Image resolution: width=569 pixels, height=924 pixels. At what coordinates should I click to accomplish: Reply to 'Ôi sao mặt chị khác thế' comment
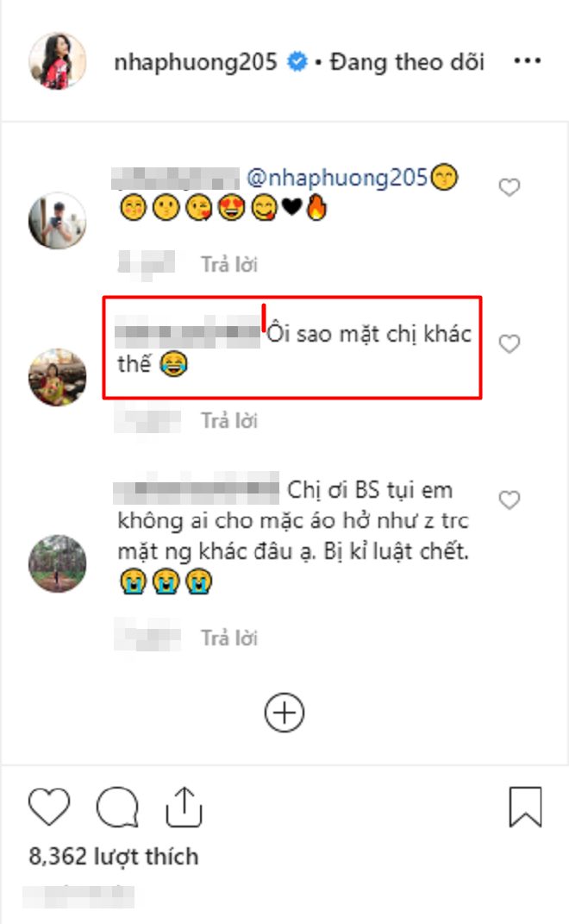coord(229,420)
